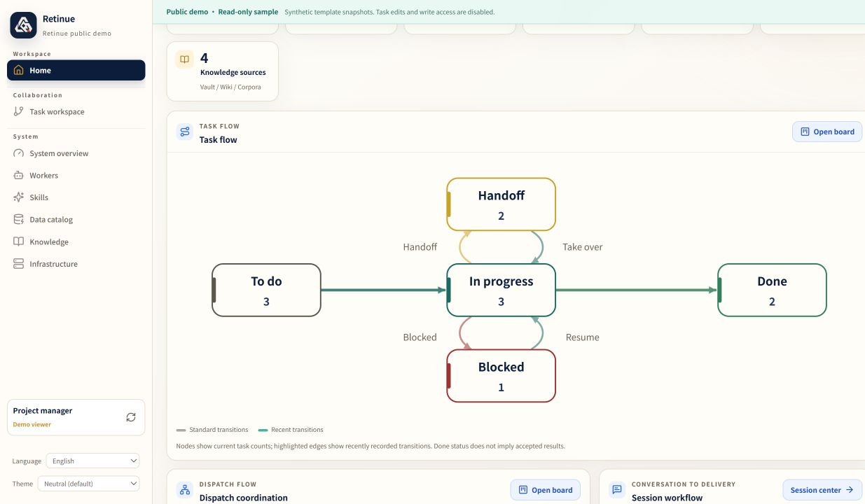Click the Home house icon
The height and width of the screenshot is (504, 865).
[19, 70]
